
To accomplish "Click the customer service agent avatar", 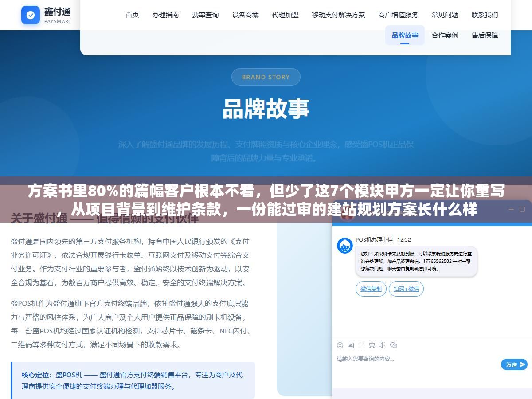I will [x=345, y=246].
